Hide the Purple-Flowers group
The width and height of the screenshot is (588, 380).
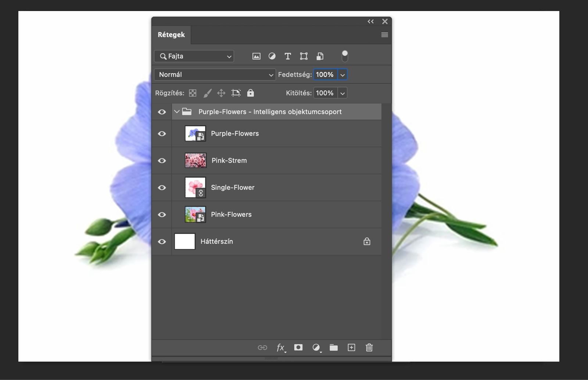(x=162, y=112)
